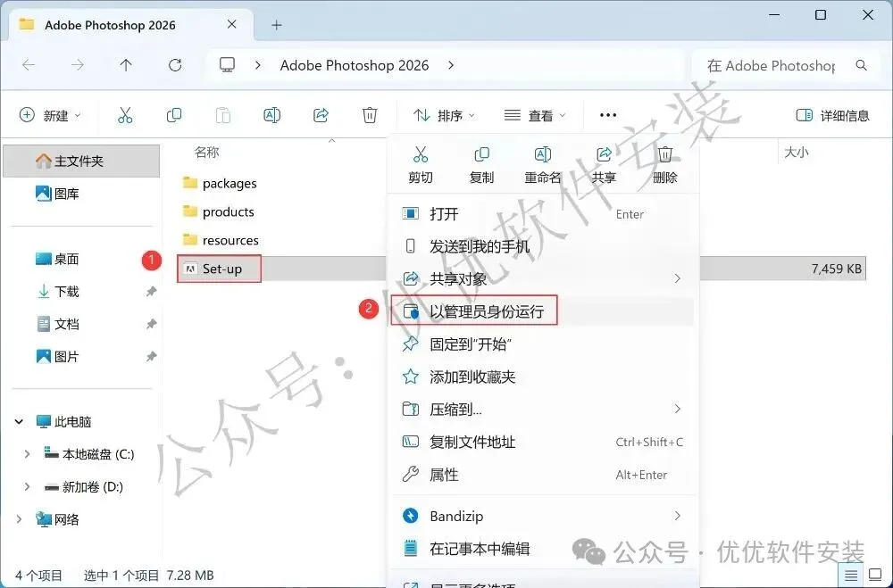Click the Share icon in the top toolbar
This screenshot has height=588, width=893.
[321, 116]
